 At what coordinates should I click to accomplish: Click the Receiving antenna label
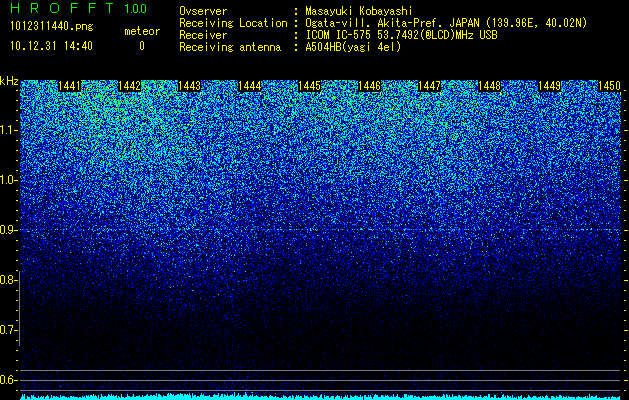(x=230, y=47)
